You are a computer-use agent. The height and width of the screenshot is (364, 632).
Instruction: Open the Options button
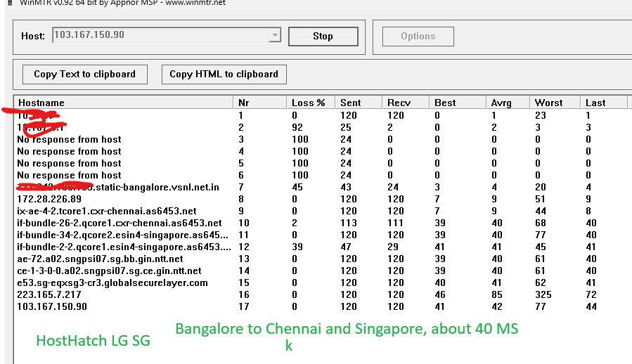click(418, 37)
